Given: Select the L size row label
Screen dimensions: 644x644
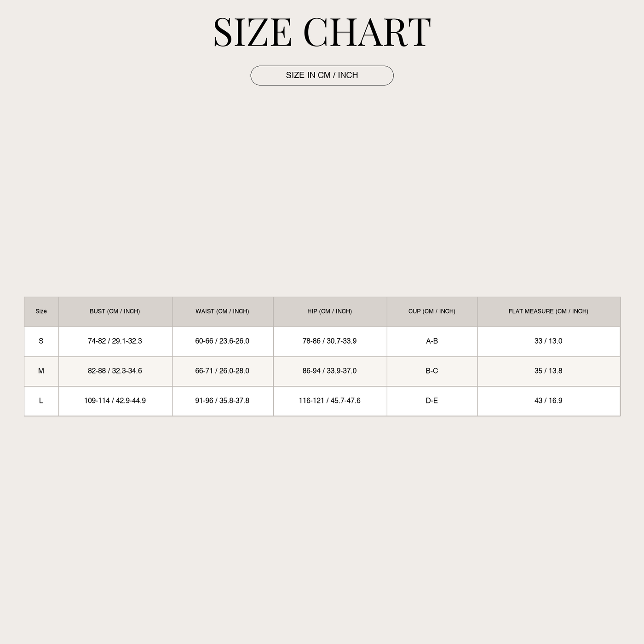Looking at the screenshot, I should pyautogui.click(x=41, y=401).
